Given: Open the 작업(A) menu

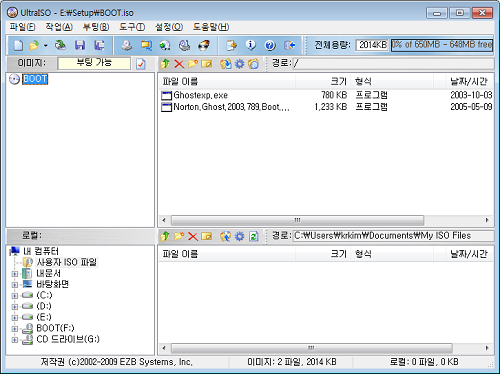Looking at the screenshot, I should click(x=59, y=27).
